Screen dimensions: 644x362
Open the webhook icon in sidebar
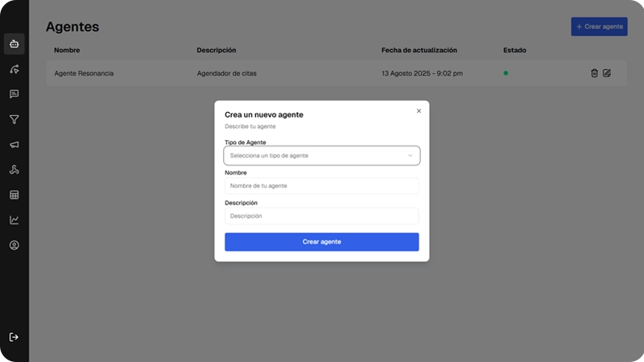click(x=14, y=170)
